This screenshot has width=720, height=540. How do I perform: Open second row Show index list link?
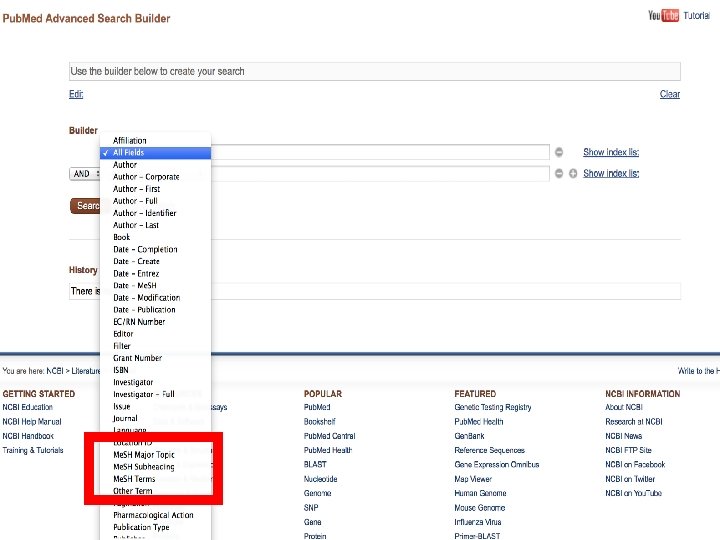(611, 173)
